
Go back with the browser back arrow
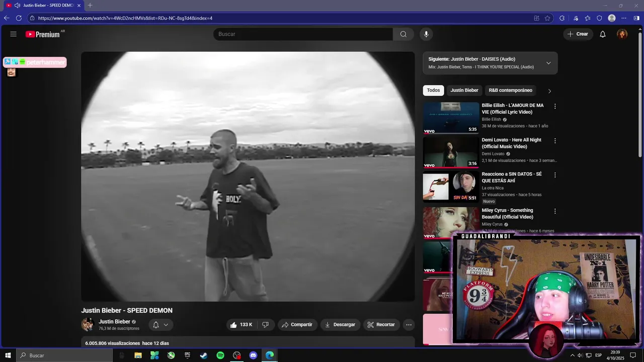coord(7,18)
